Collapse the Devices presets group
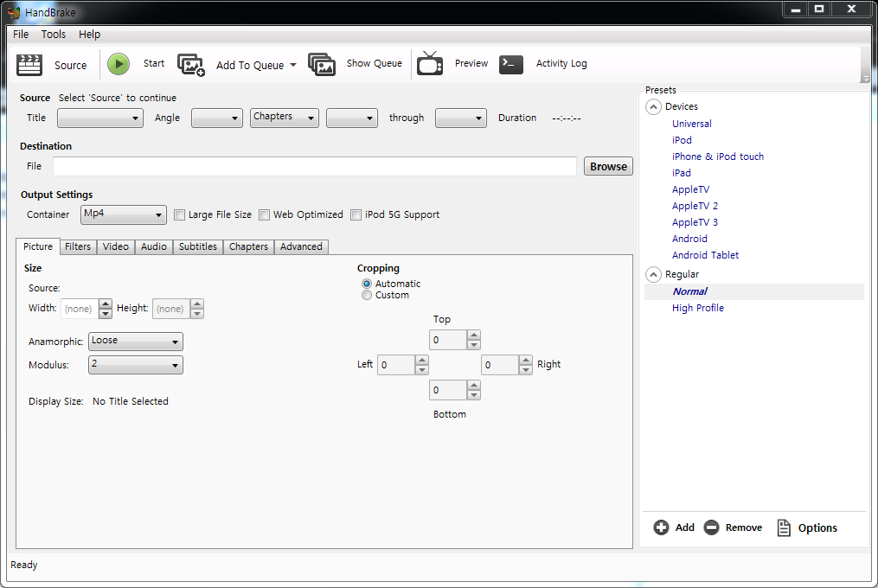The height and width of the screenshot is (588, 878). (653, 106)
